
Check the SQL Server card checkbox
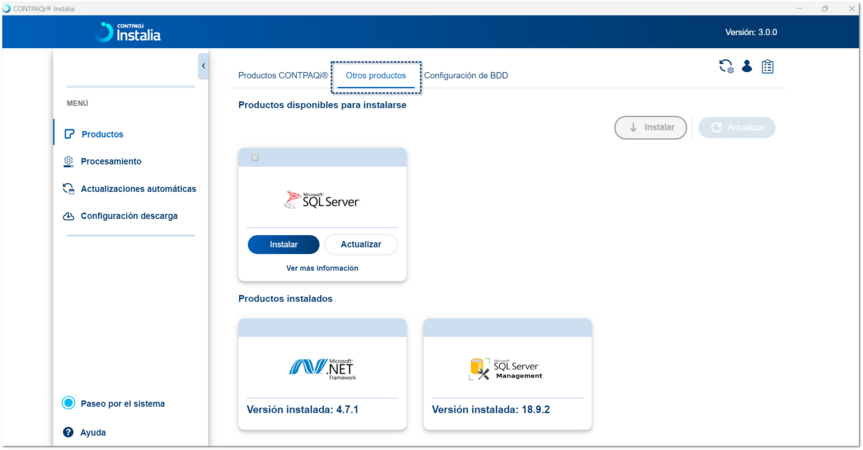pos(255,158)
